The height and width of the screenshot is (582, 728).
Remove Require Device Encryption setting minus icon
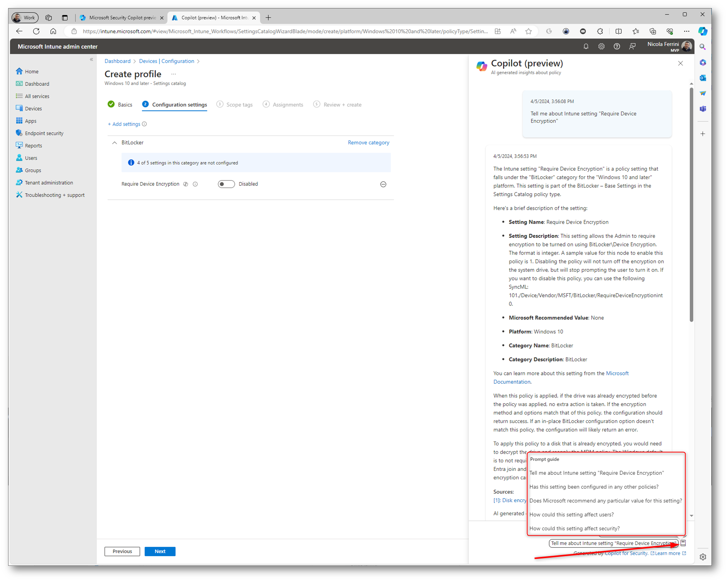click(383, 184)
